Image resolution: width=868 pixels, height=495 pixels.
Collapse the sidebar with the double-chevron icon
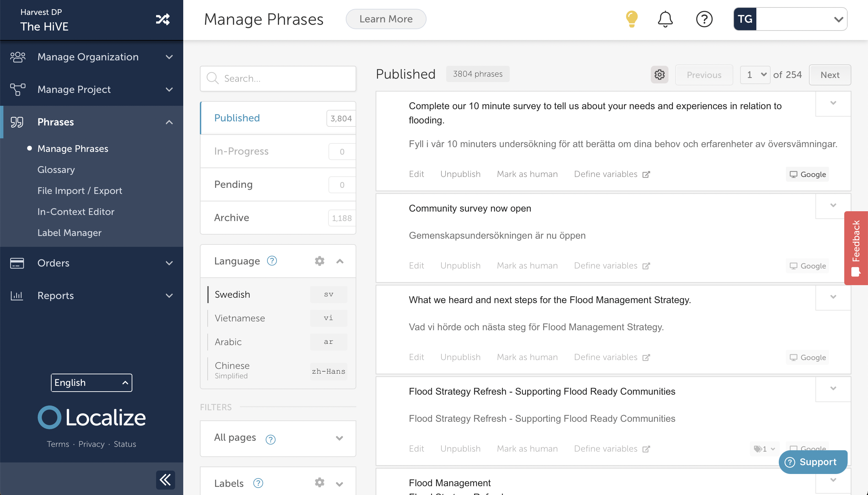point(165,480)
